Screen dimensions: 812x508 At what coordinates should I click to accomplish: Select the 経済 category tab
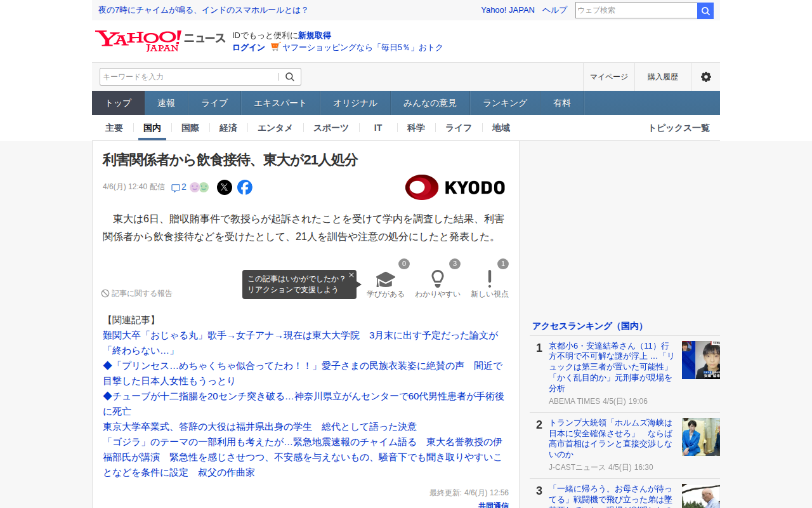pos(228,128)
